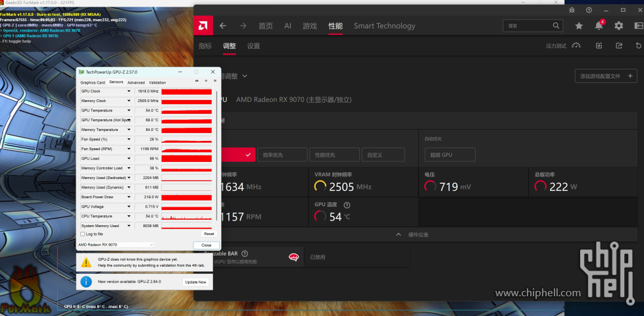Open the 设置 settings sub-tab
This screenshot has height=316, width=644.
(x=253, y=45)
